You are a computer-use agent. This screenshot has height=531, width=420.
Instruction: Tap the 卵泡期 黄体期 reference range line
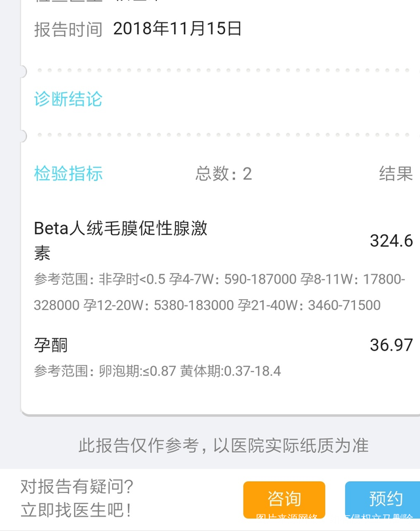click(x=157, y=371)
